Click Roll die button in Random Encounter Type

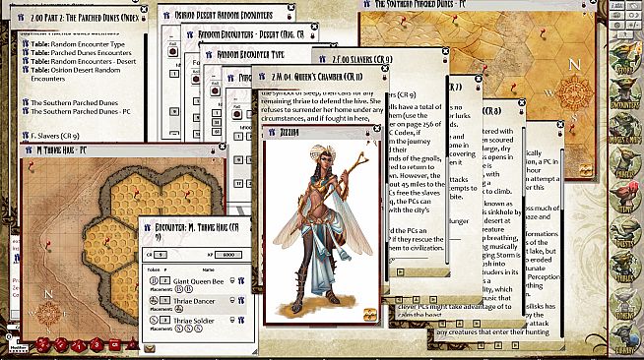click(216, 91)
